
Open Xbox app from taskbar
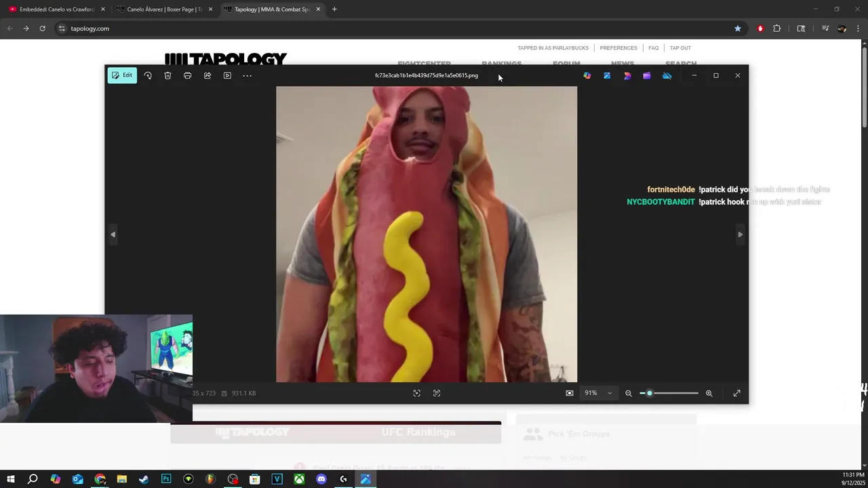pos(299,479)
